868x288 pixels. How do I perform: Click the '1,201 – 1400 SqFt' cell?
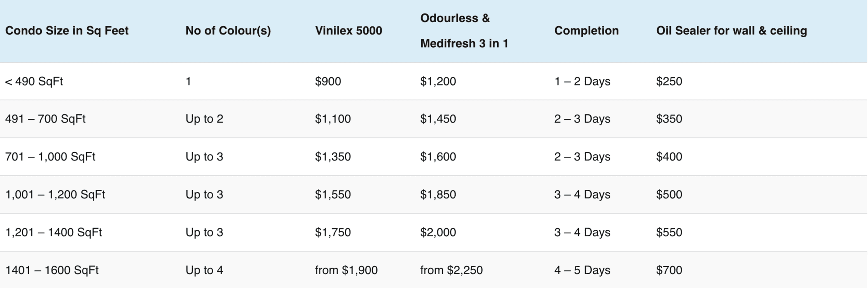tap(53, 232)
